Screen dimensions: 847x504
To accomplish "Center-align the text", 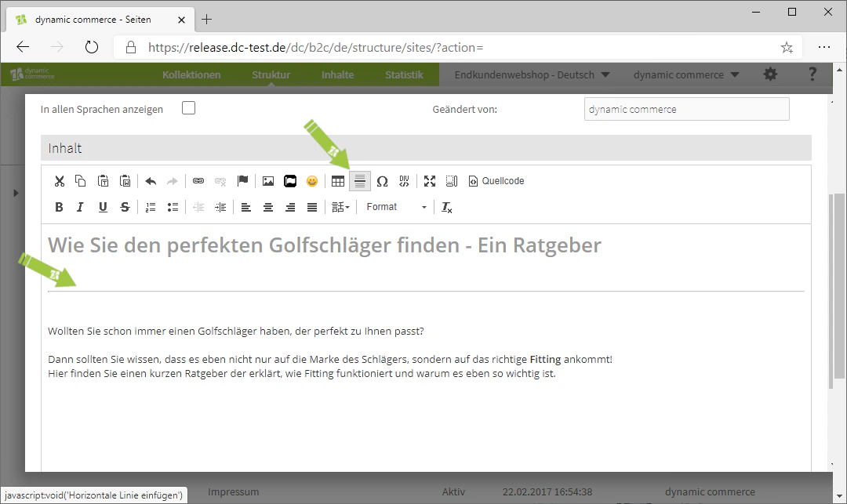I will click(x=268, y=207).
